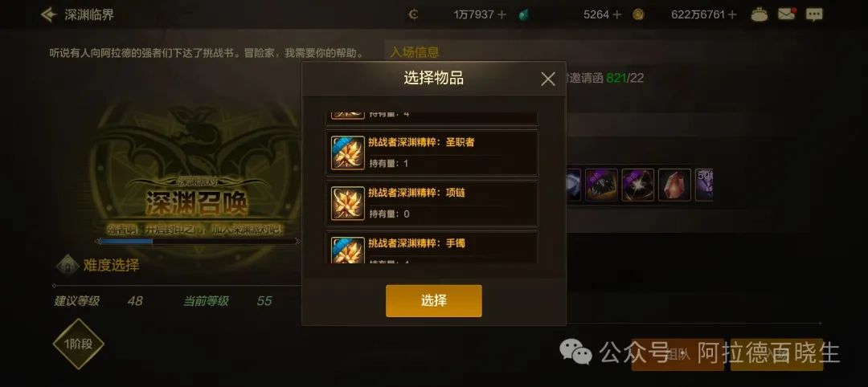This screenshot has height=387, width=868.
Task: Tap the plus next to 1万7937 currency
Action: (x=502, y=15)
